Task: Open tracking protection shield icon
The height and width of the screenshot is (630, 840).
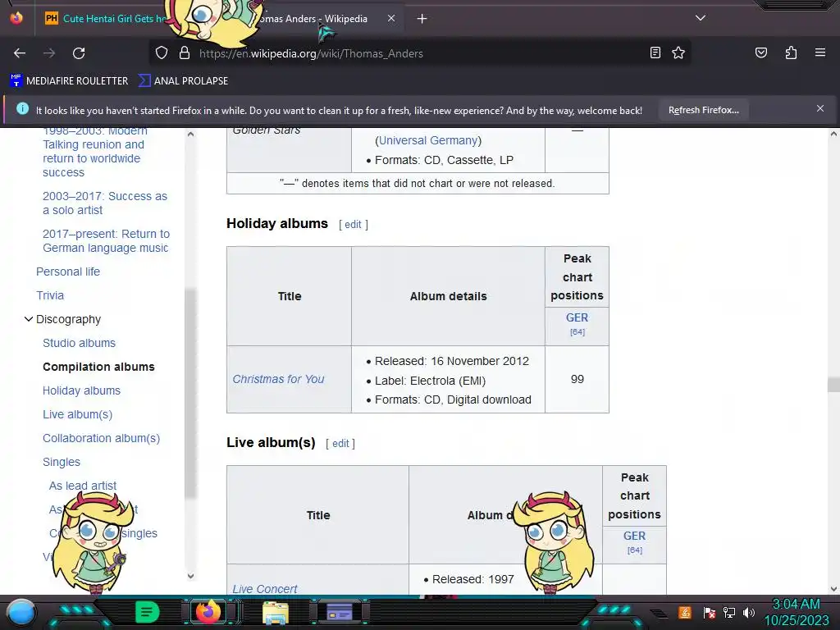Action: (162, 53)
